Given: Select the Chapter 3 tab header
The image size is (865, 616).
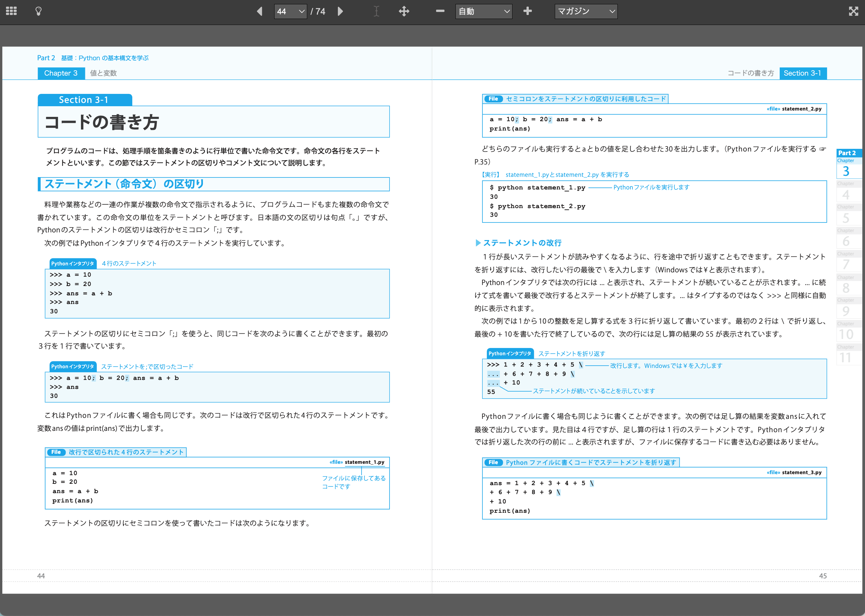Looking at the screenshot, I should point(61,73).
